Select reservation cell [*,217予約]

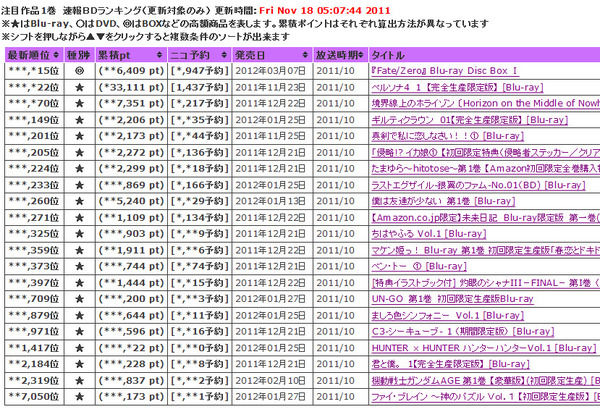[199, 103]
